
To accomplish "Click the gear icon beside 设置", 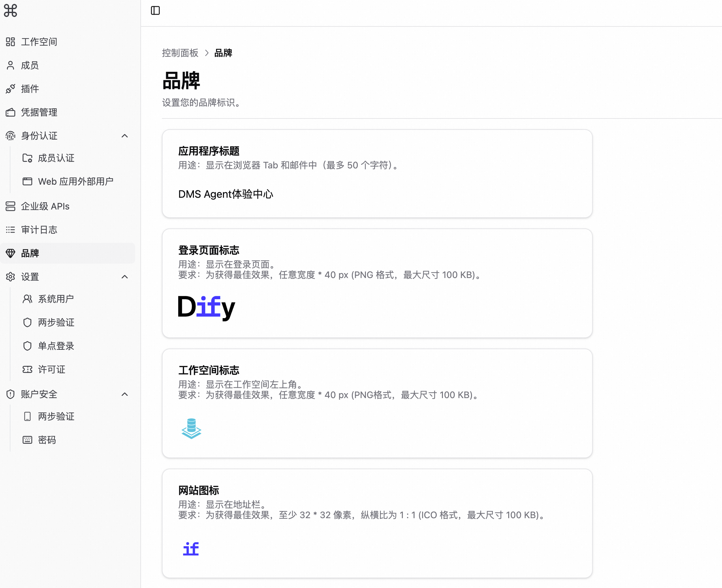I will tap(10, 277).
